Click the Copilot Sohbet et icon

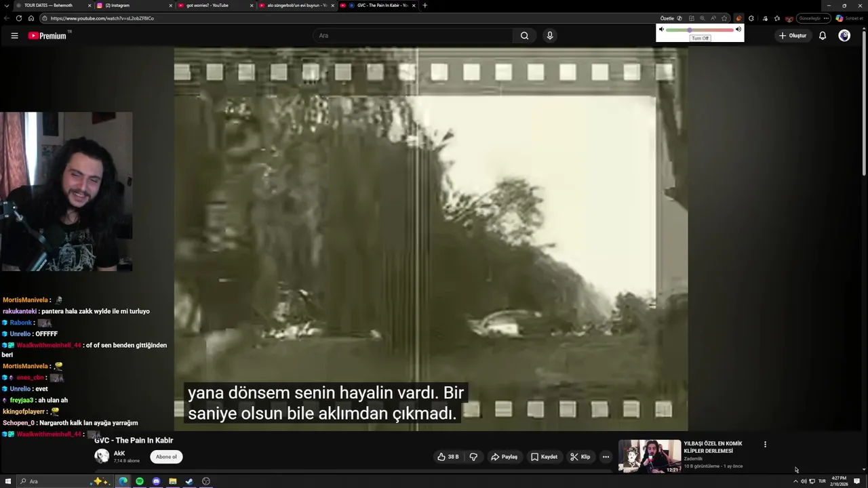click(849, 18)
